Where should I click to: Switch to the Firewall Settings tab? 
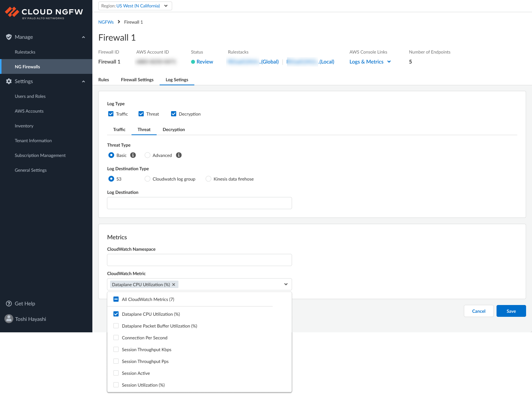pyautogui.click(x=137, y=79)
